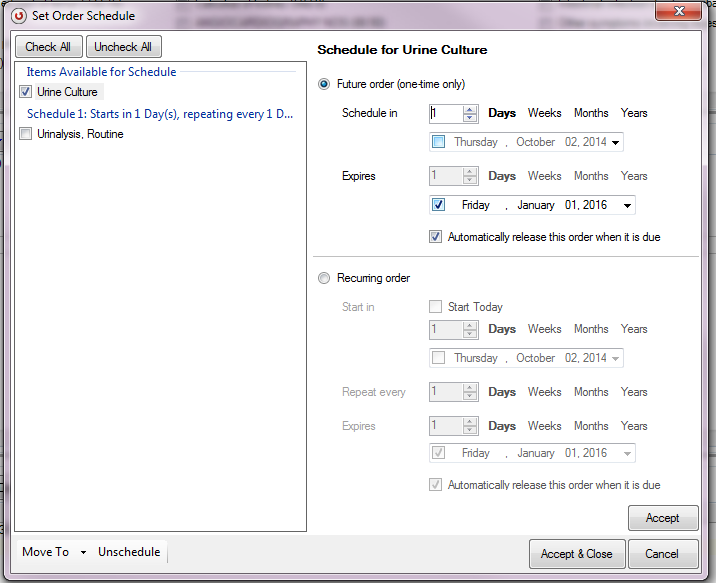This screenshot has width=716, height=583.
Task: Click Accept & Close button
Action: 577,554
